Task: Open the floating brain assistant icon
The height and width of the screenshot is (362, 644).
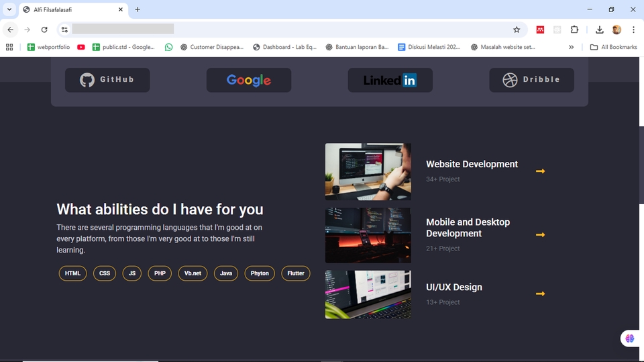Action: click(x=630, y=338)
